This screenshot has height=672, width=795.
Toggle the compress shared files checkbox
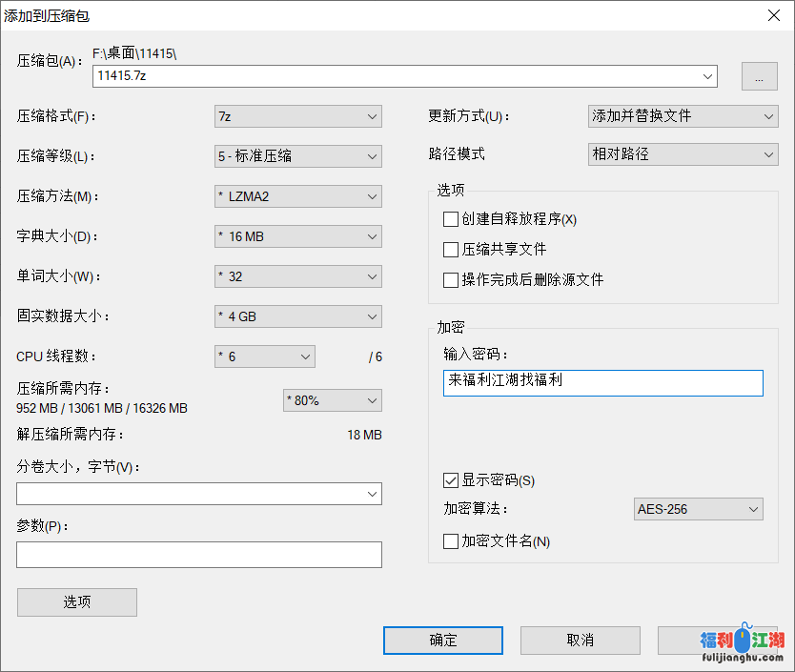451,250
